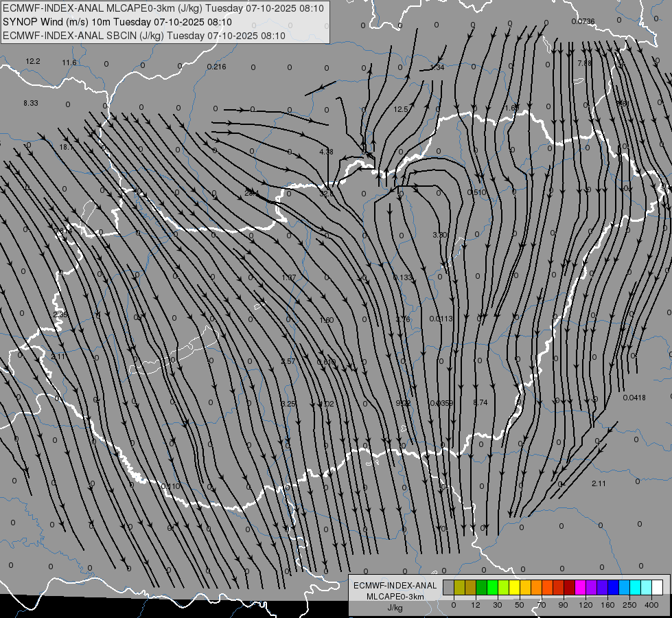Click the legend tick label 50
Viewport: 672px width, 618px height.
click(x=520, y=605)
